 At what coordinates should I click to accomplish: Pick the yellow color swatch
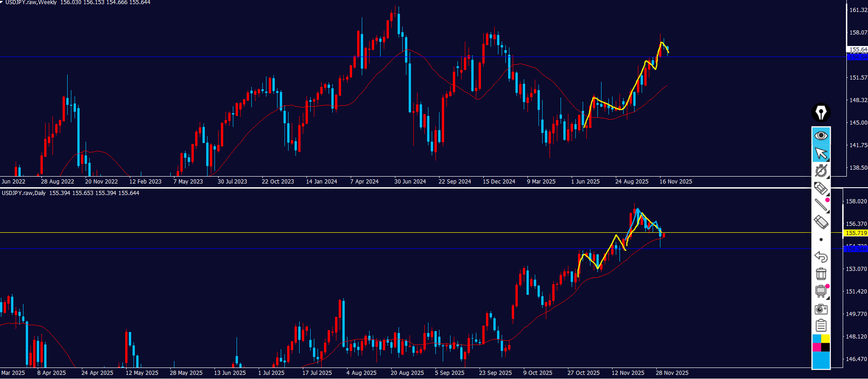click(x=826, y=339)
